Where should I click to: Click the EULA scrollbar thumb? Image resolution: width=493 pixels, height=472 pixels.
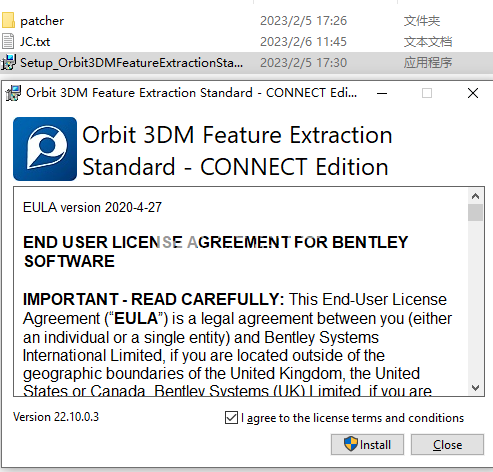(475, 213)
